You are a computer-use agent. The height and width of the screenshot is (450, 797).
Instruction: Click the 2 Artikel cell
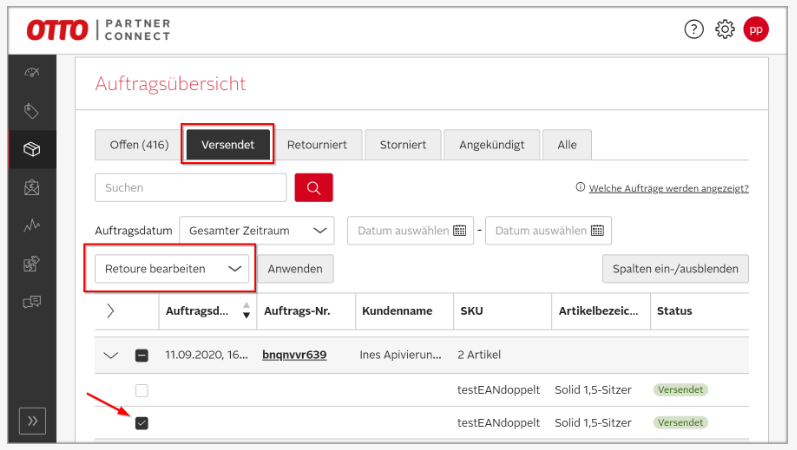[x=479, y=355]
